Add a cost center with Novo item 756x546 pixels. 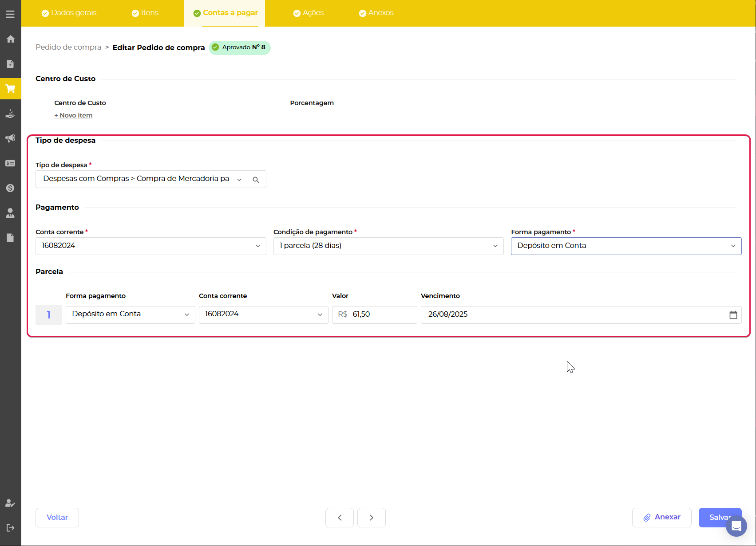click(x=74, y=115)
